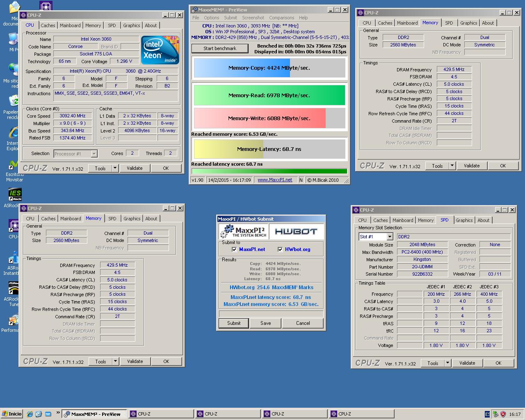Image resolution: width=525 pixels, height=420 pixels.
Task: Click the red security shield tray icon
Action: point(503,414)
